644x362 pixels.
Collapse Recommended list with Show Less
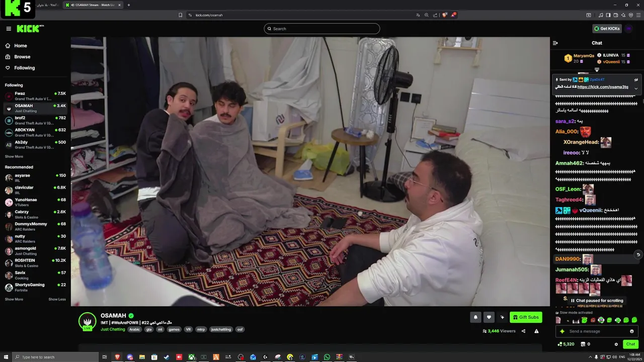click(57, 299)
